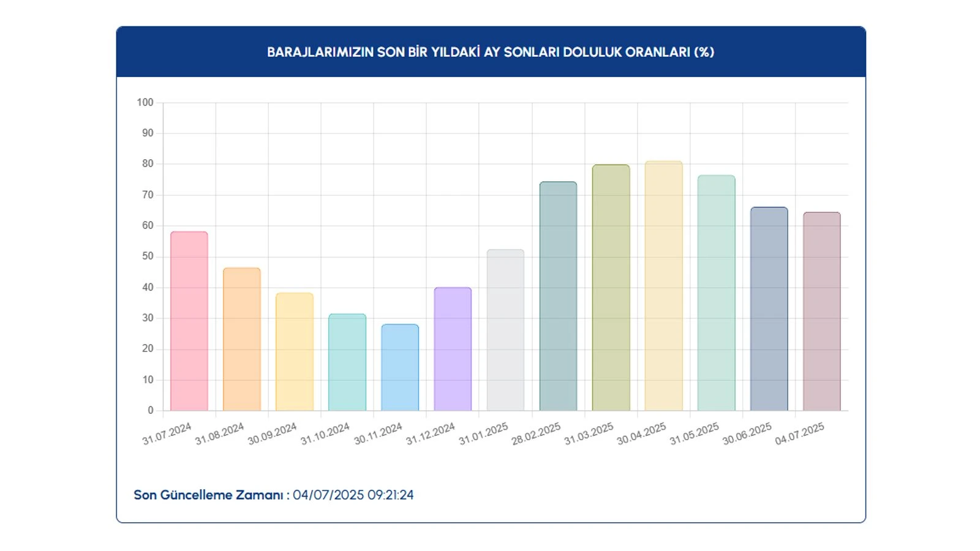Click the 100 label on the y-axis

point(145,102)
